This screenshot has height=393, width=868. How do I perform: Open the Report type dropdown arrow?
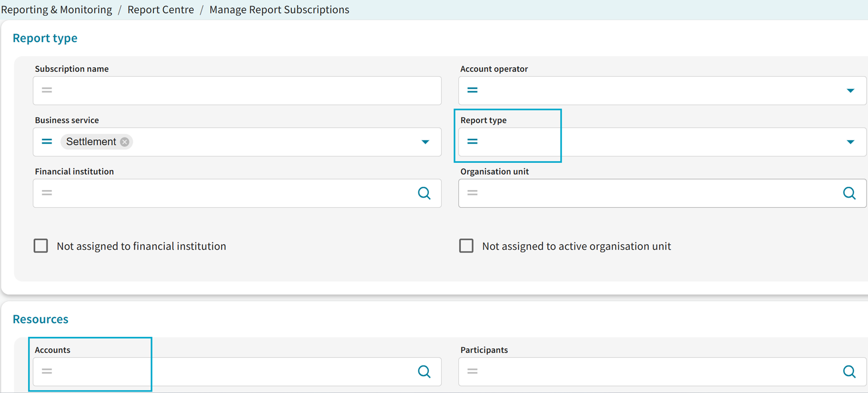click(x=850, y=142)
